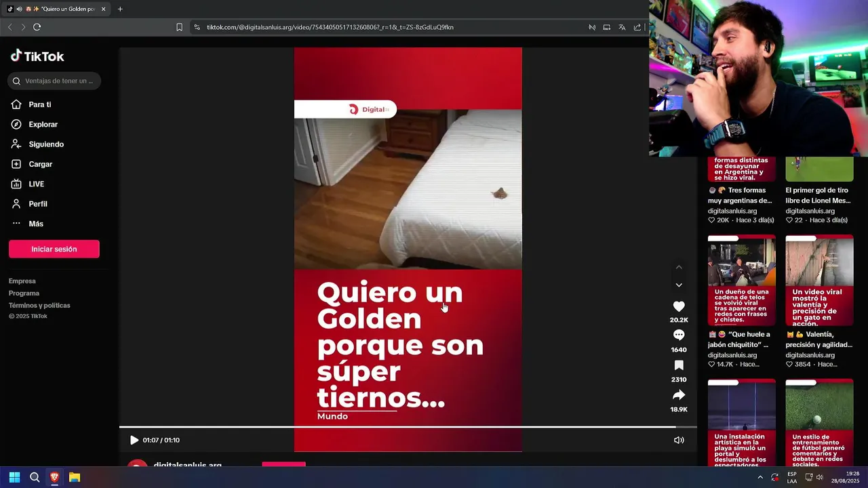Viewport: 868px width, 488px height.
Task: Show hidden system tray icons
Action: 760,477
